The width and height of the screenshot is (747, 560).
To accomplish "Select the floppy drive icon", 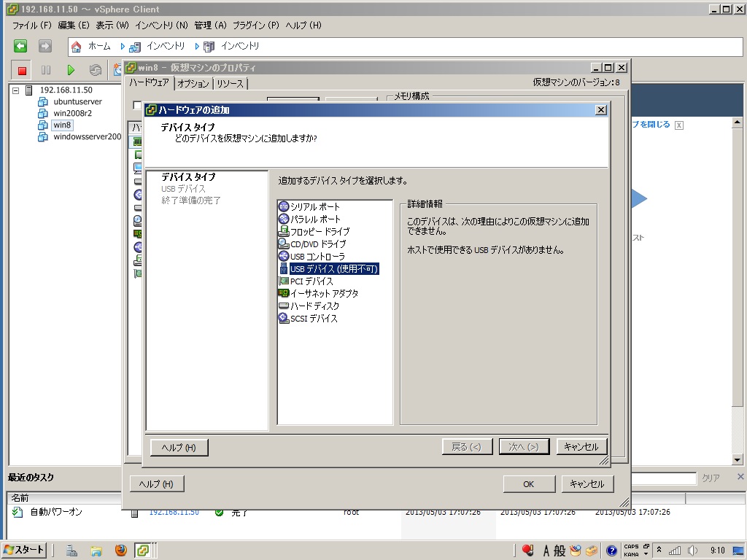I will (x=284, y=231).
